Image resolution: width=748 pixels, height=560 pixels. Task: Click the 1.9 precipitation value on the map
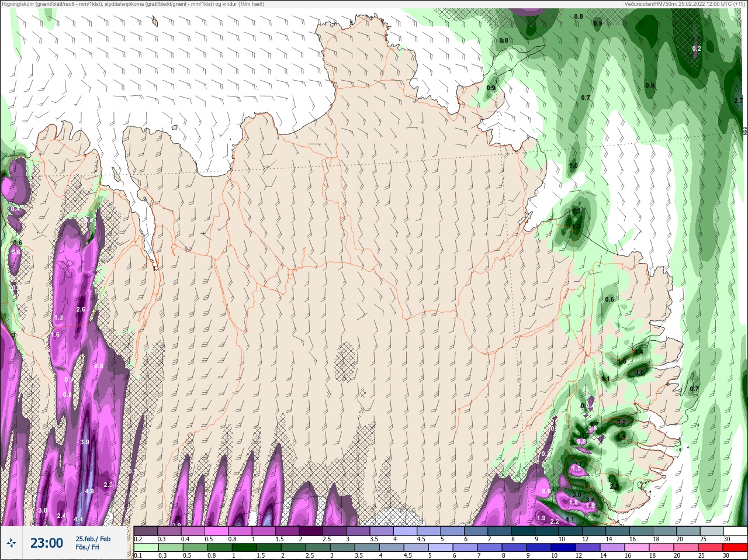pyautogui.click(x=541, y=518)
